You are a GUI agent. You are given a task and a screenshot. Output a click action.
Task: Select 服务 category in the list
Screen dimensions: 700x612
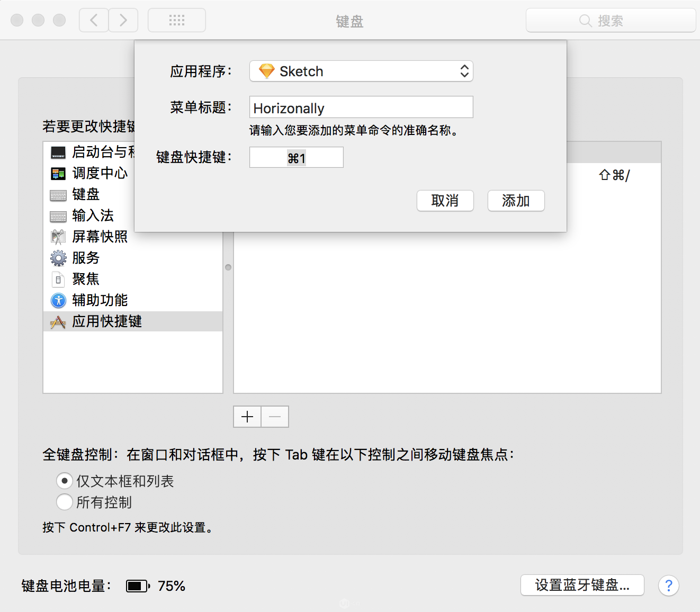[133, 258]
